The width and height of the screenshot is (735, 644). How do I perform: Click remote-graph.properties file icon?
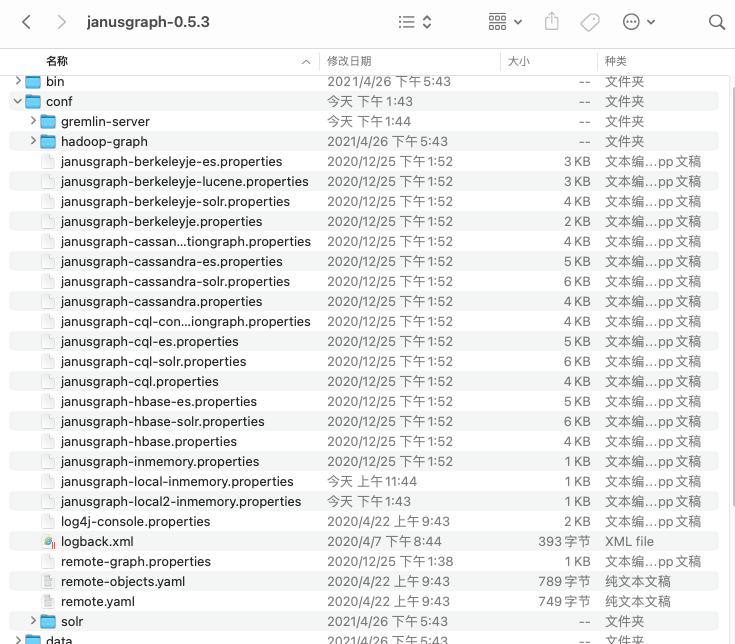tap(48, 562)
